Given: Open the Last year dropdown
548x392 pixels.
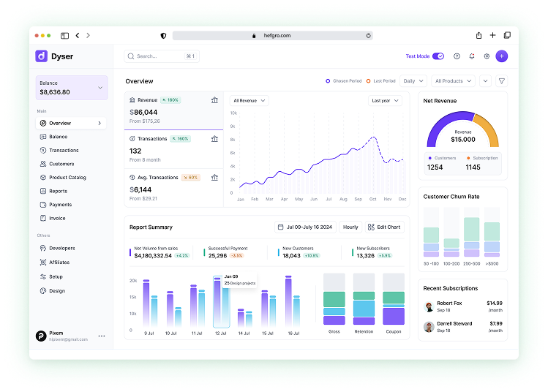Looking at the screenshot, I should click(385, 100).
